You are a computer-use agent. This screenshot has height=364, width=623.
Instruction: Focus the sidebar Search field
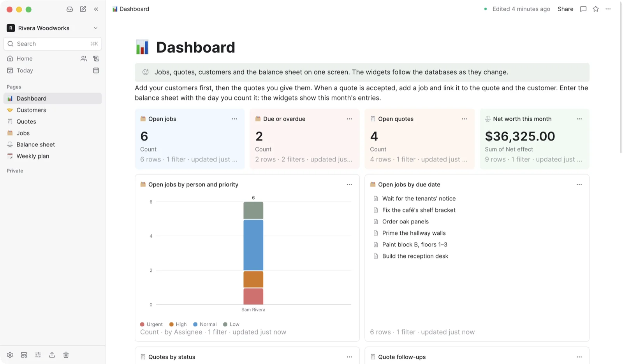pyautogui.click(x=53, y=44)
